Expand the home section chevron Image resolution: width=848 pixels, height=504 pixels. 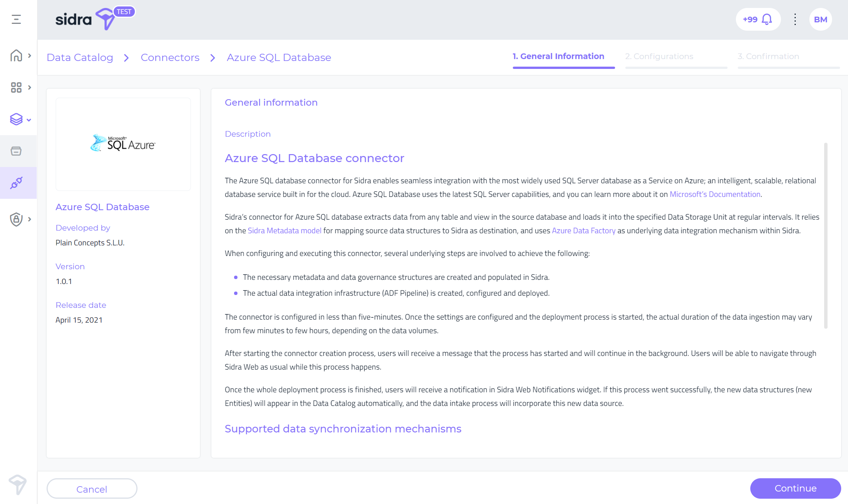(30, 56)
